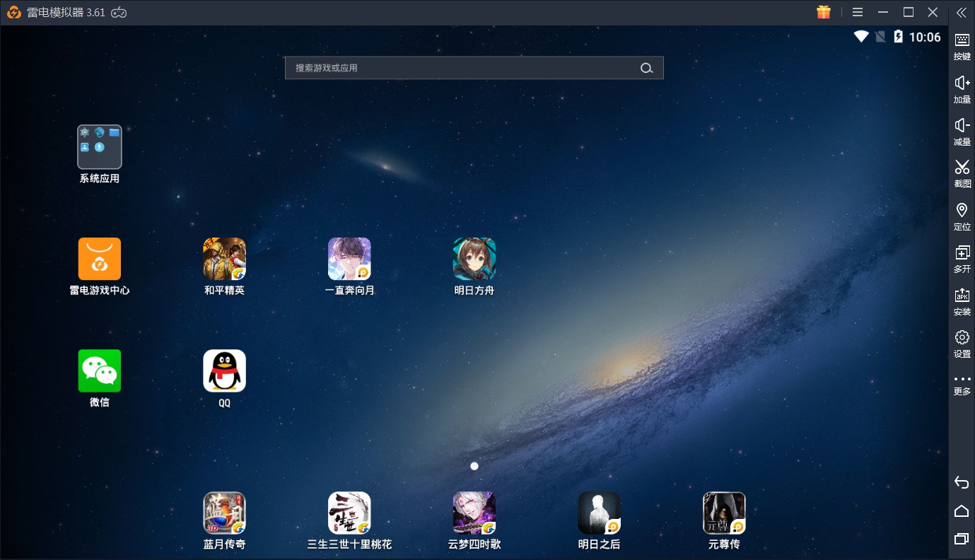The image size is (975, 560).
Task: Launch the 和平精英 game
Action: click(224, 259)
